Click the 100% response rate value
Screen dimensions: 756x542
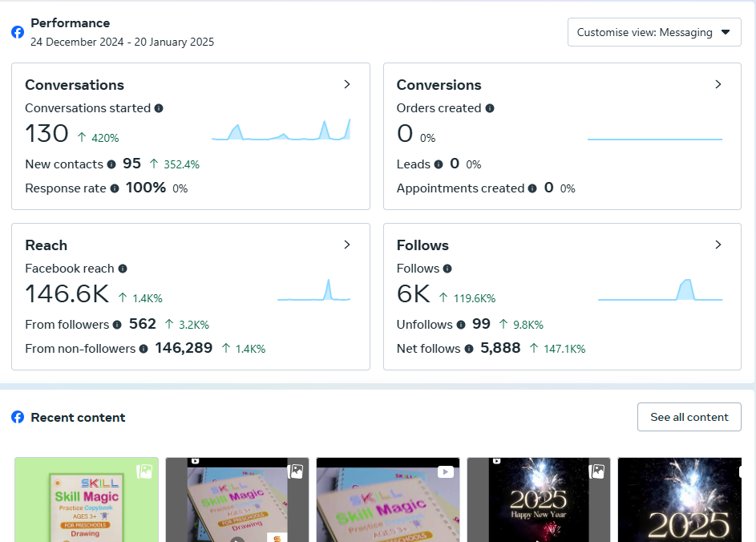(x=146, y=188)
